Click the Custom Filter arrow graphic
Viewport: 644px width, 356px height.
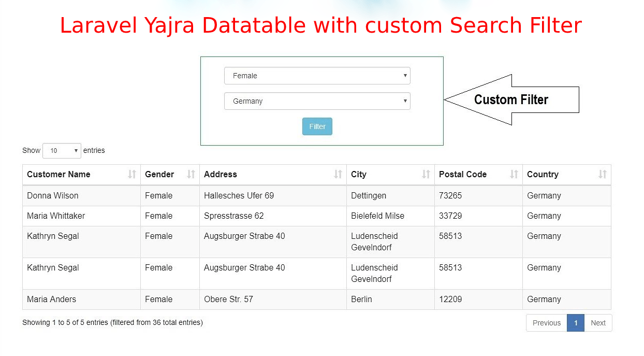(x=511, y=99)
